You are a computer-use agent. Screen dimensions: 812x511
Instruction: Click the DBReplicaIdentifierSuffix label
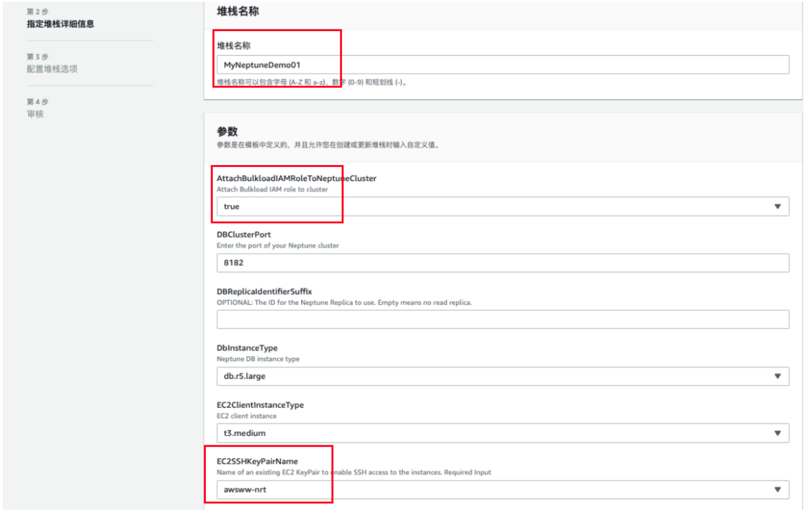click(265, 291)
